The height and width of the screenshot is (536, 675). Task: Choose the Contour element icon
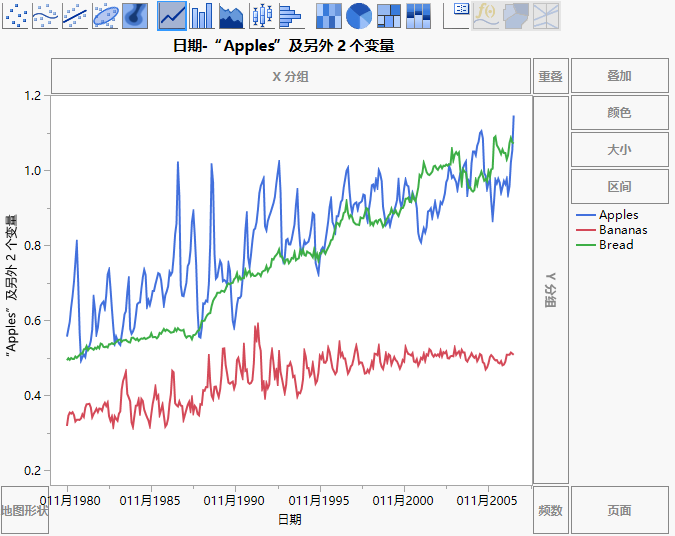[x=135, y=15]
